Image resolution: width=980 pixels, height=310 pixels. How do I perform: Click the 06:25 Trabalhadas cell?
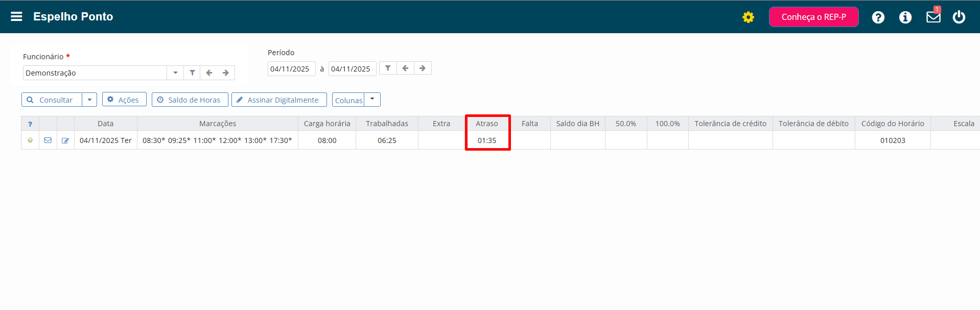point(387,140)
